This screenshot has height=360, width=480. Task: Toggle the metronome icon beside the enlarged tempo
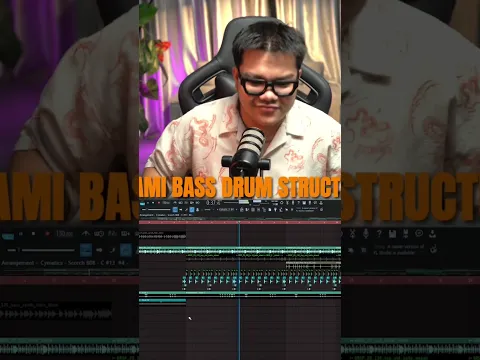point(86,233)
